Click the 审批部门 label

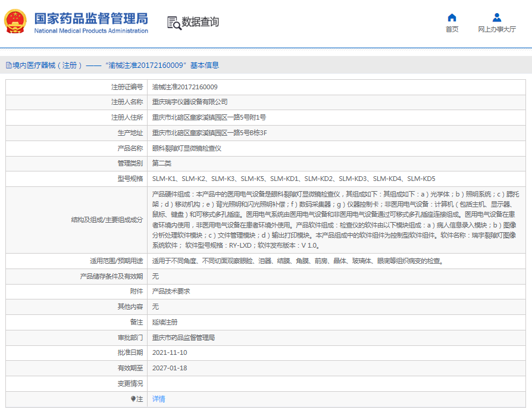(130, 338)
